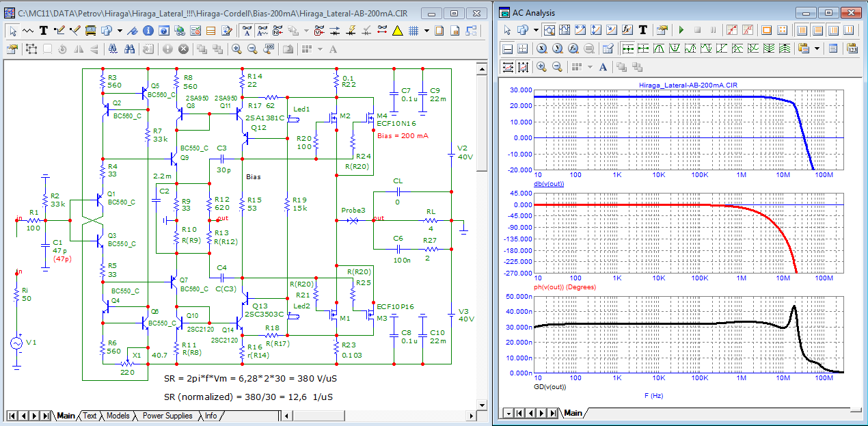Open the Power Supplies tab
Viewport: 868px width, 426px height.
click(x=167, y=416)
